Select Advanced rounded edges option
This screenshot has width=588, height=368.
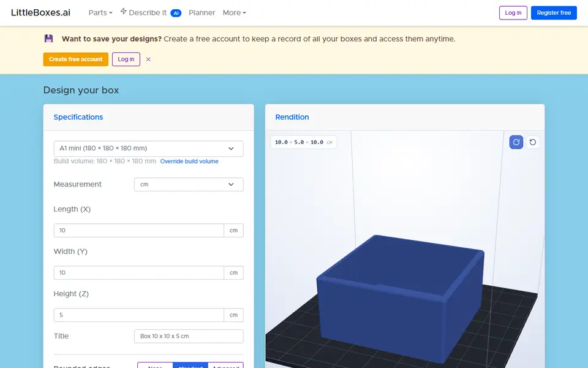(225, 366)
